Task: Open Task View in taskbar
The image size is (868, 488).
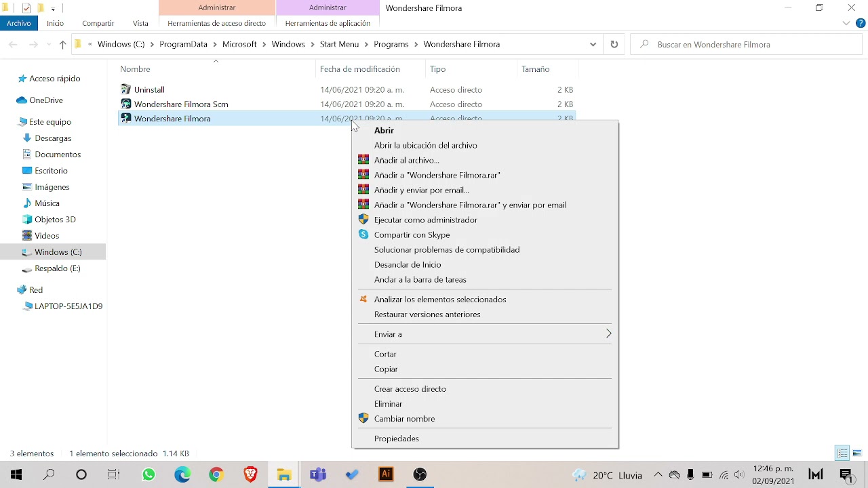Action: click(x=114, y=474)
